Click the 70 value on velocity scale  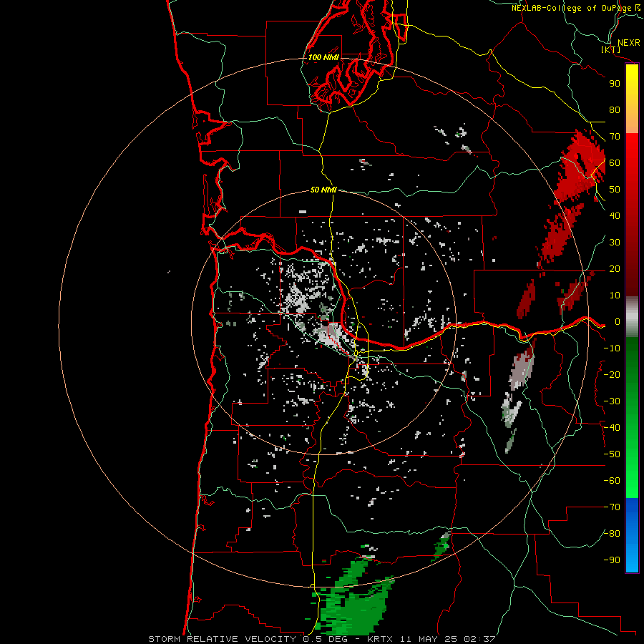(615, 137)
